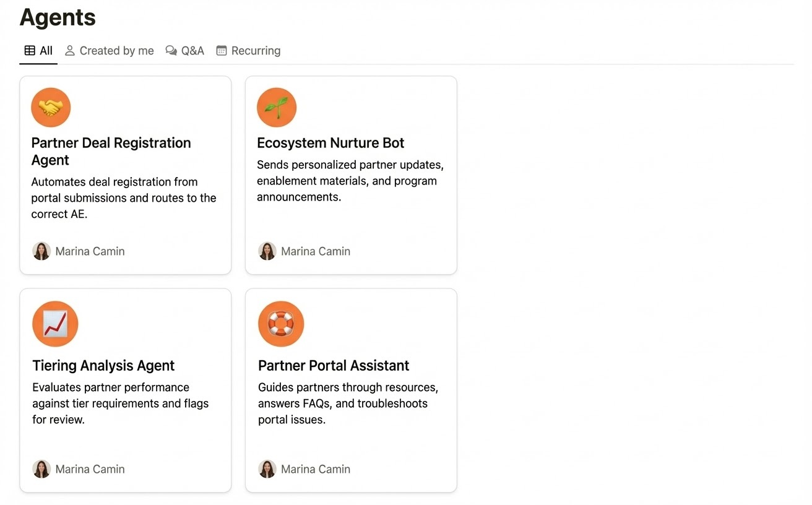Click the chat bubbles icon beside Q&A

171,51
